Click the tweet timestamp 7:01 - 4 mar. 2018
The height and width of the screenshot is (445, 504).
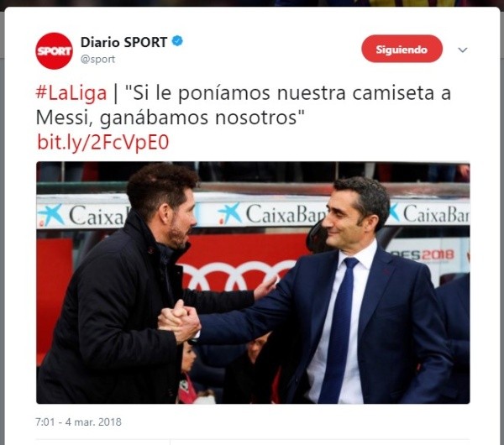pyautogui.click(x=78, y=421)
